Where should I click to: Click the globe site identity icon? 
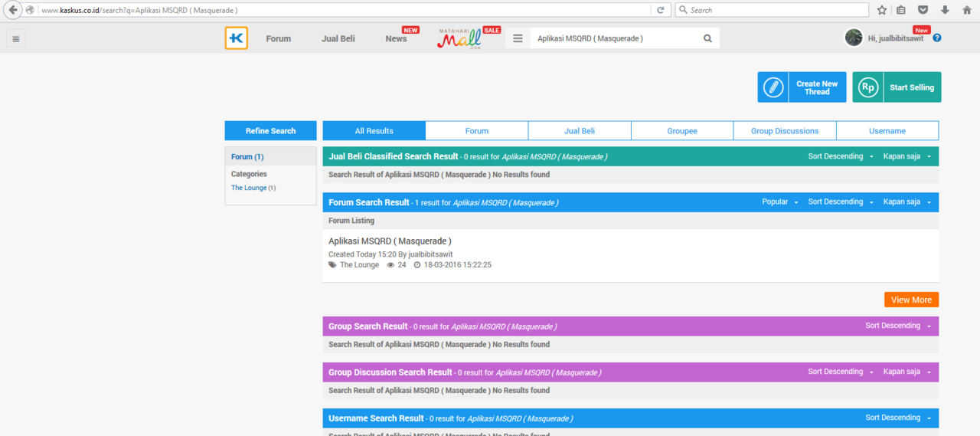(30, 10)
